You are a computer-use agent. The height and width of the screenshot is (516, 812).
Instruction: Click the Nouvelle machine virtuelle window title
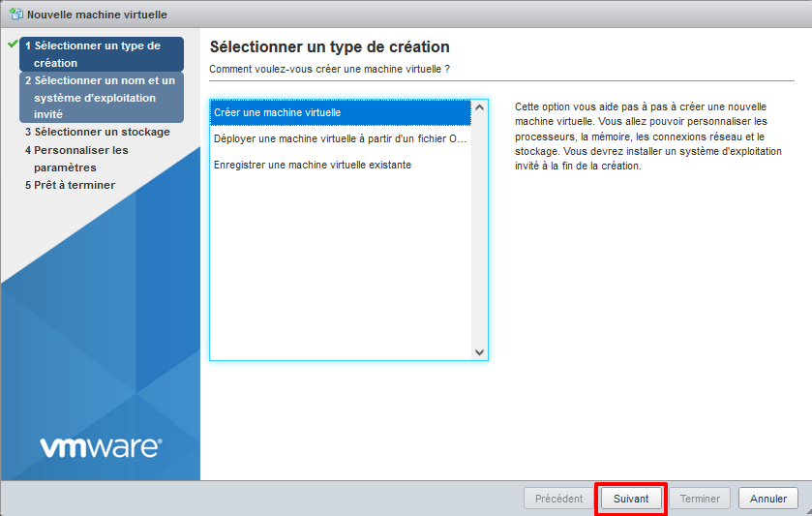click(97, 15)
